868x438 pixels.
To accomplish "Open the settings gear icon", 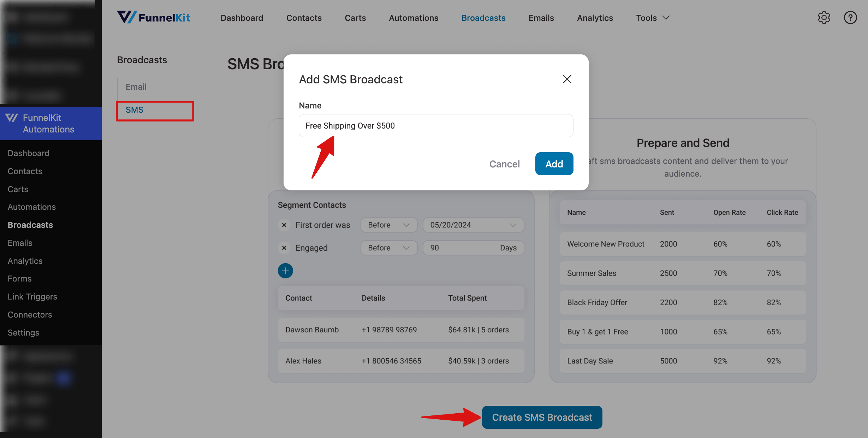I will click(x=824, y=17).
